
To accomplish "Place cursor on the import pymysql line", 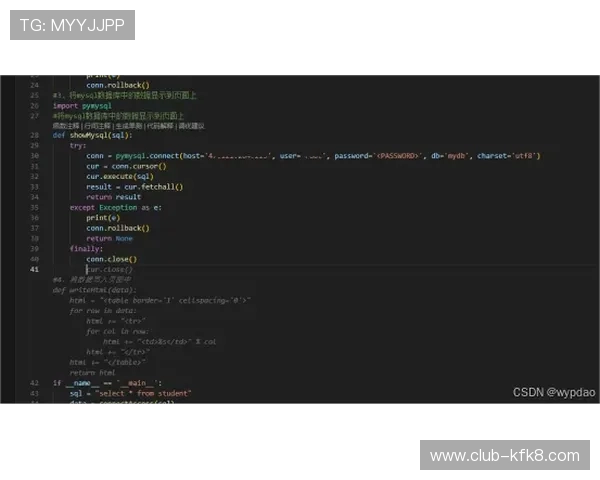I will click(79, 105).
